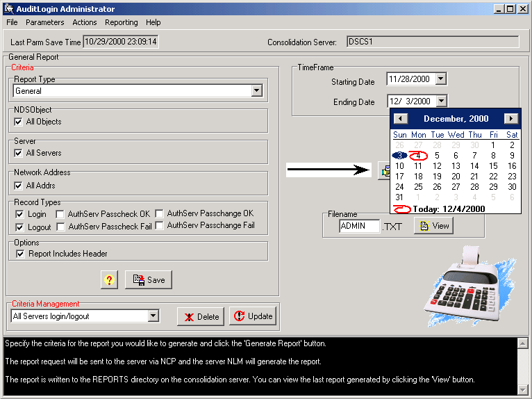Go to previous month in calendar
This screenshot has width=532, height=399.
click(x=400, y=118)
